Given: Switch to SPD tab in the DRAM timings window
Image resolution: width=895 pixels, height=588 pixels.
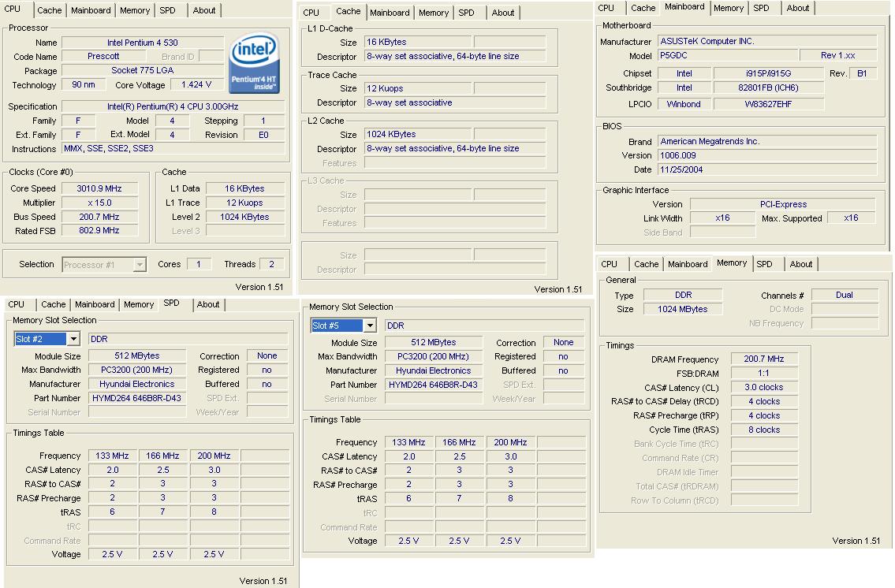Looking at the screenshot, I should (x=765, y=264).
